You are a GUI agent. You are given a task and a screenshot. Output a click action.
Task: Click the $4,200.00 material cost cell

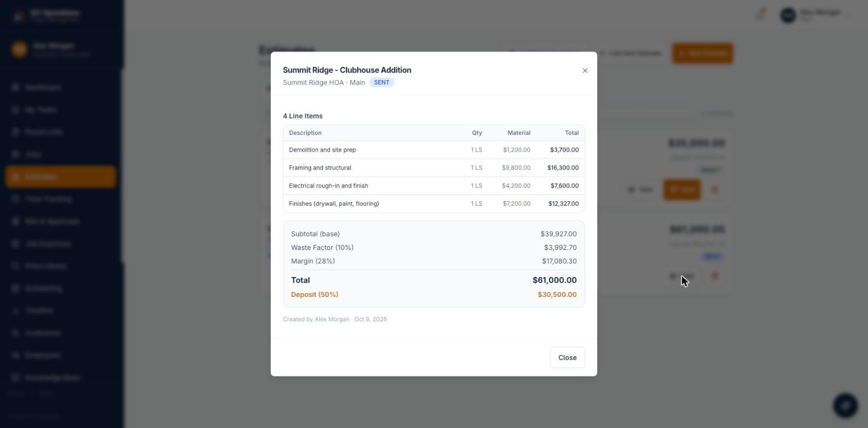coord(516,186)
